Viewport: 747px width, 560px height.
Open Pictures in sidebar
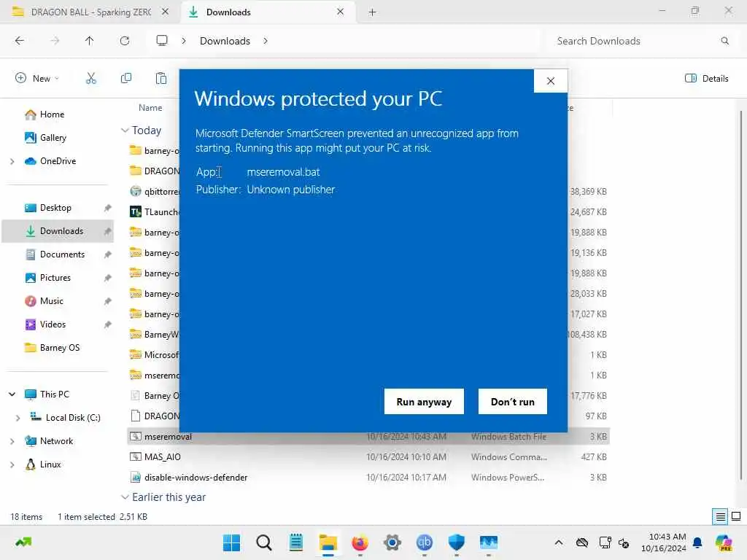pos(55,278)
